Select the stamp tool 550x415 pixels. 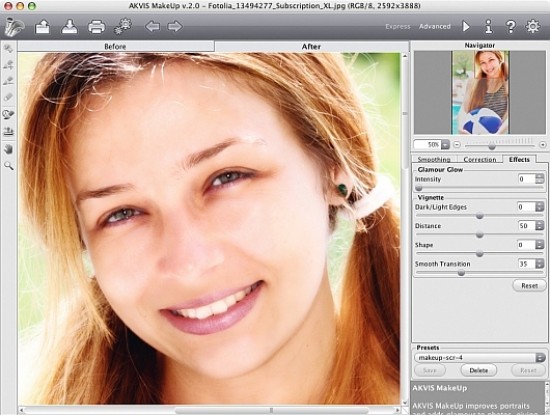click(8, 132)
